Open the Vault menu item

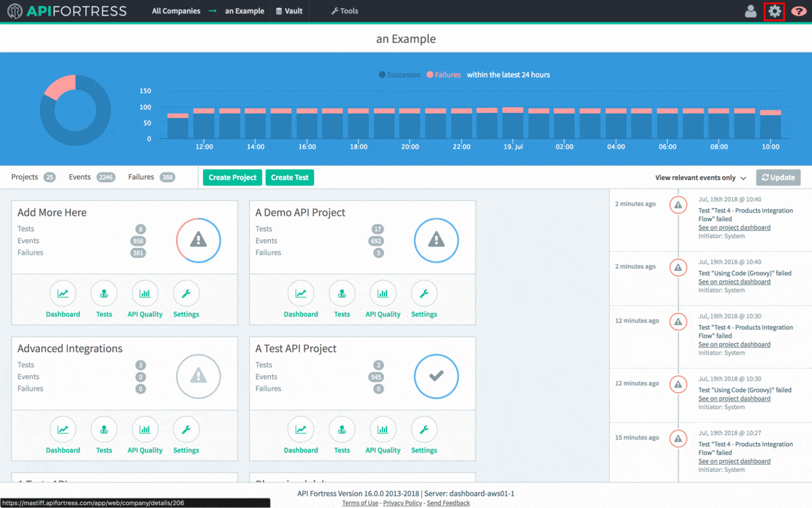[289, 12]
